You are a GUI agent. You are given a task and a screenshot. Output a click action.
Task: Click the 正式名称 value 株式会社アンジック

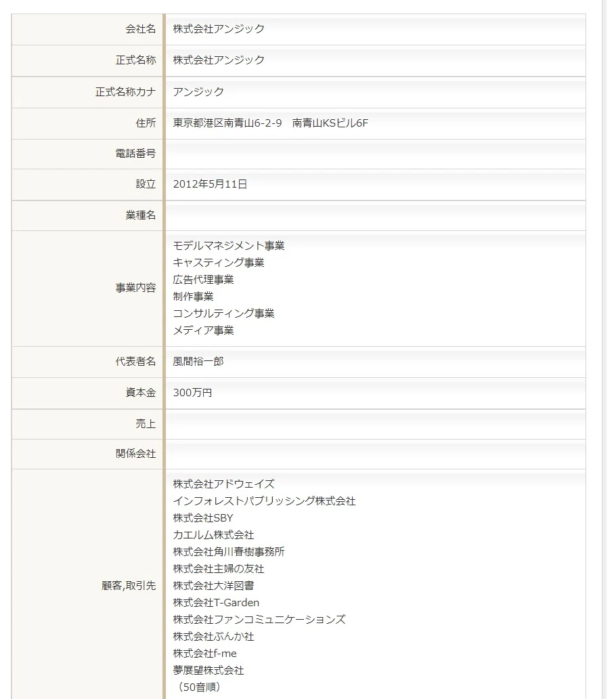click(219, 60)
